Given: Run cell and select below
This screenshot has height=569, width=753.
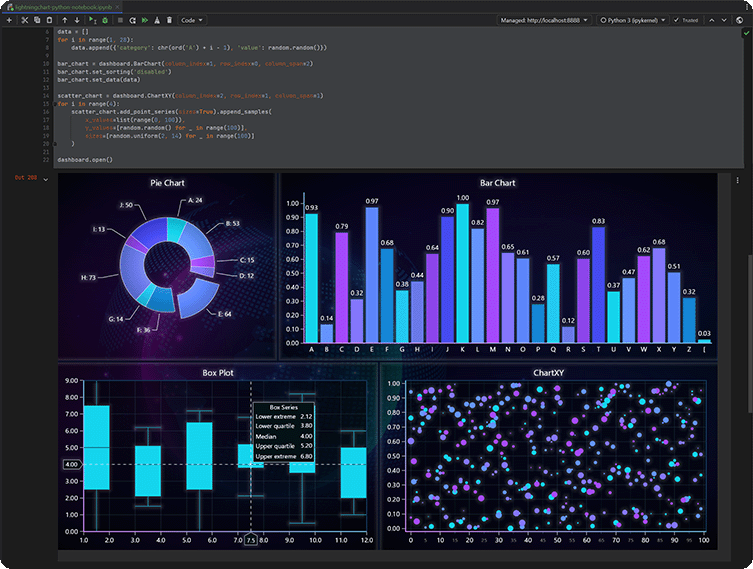Looking at the screenshot, I should [92, 20].
